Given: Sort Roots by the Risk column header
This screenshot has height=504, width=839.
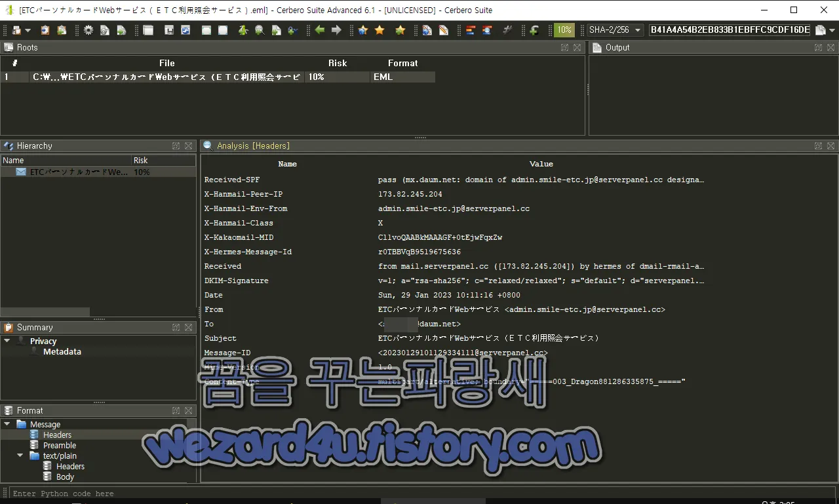Looking at the screenshot, I should pos(338,63).
